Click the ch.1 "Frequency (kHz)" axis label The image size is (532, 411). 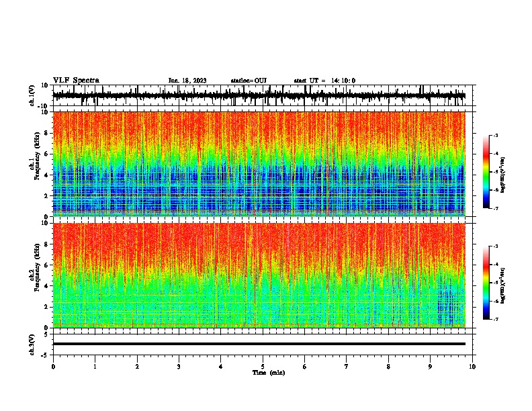pyautogui.click(x=37, y=156)
